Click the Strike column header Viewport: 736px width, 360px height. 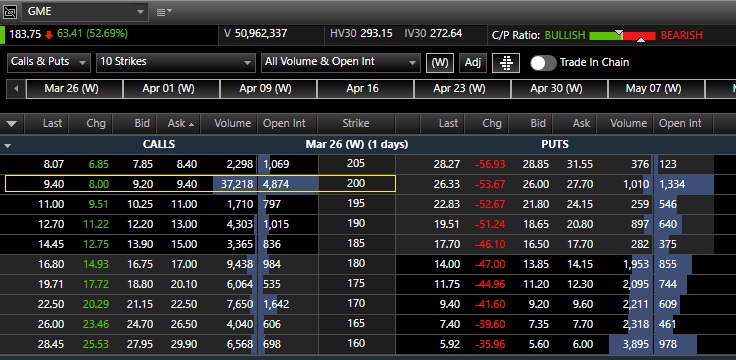(356, 123)
